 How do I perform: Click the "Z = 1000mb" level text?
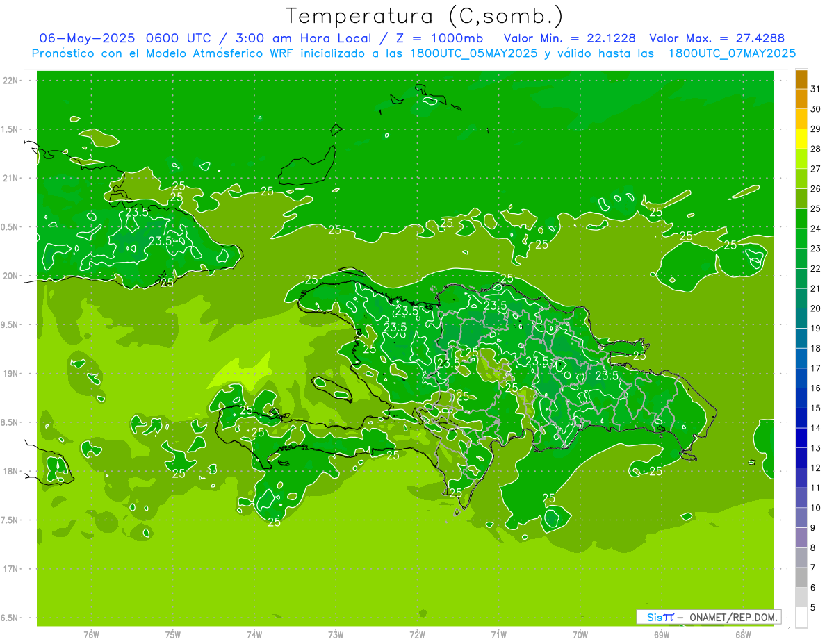pyautogui.click(x=439, y=38)
